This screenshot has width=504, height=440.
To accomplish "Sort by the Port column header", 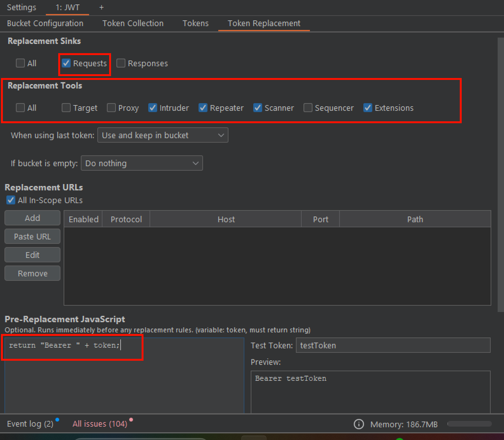I will point(320,219).
